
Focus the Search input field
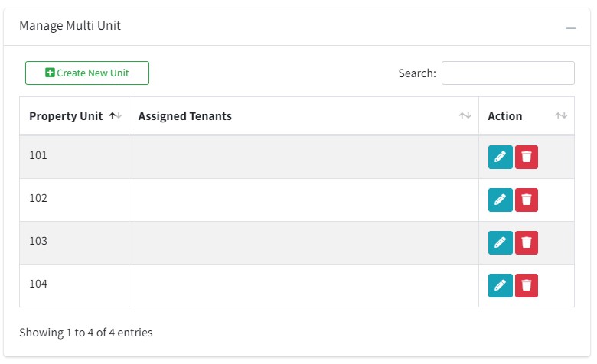click(508, 73)
